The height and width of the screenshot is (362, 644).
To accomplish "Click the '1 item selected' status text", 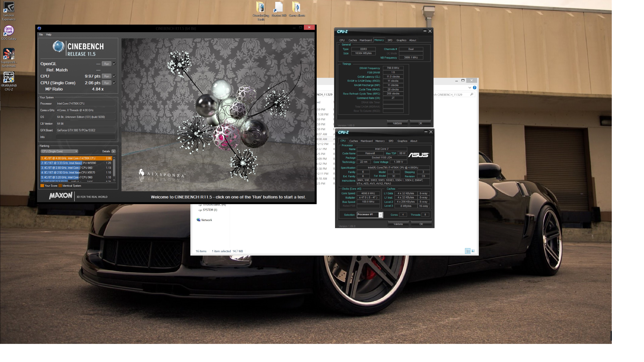I will [x=221, y=251].
